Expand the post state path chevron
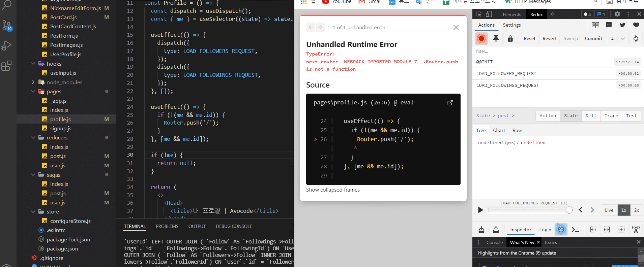This screenshot has width=644, height=267. [x=513, y=116]
